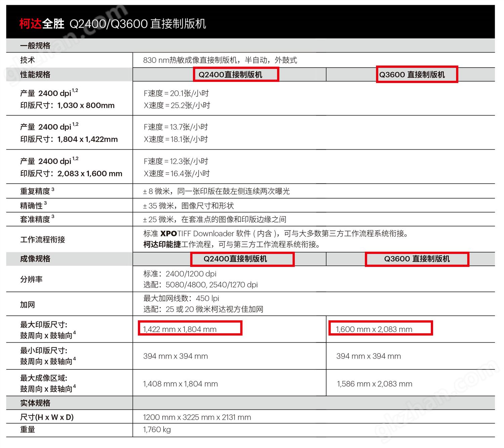This screenshot has width=504, height=448.
Task: Select X速度 = 16.4张/小时 value
Action: (177, 174)
